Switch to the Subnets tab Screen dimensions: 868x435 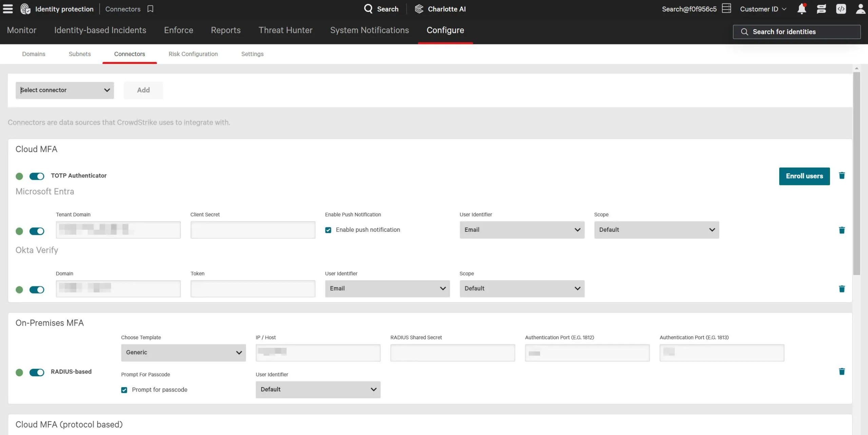tap(80, 54)
